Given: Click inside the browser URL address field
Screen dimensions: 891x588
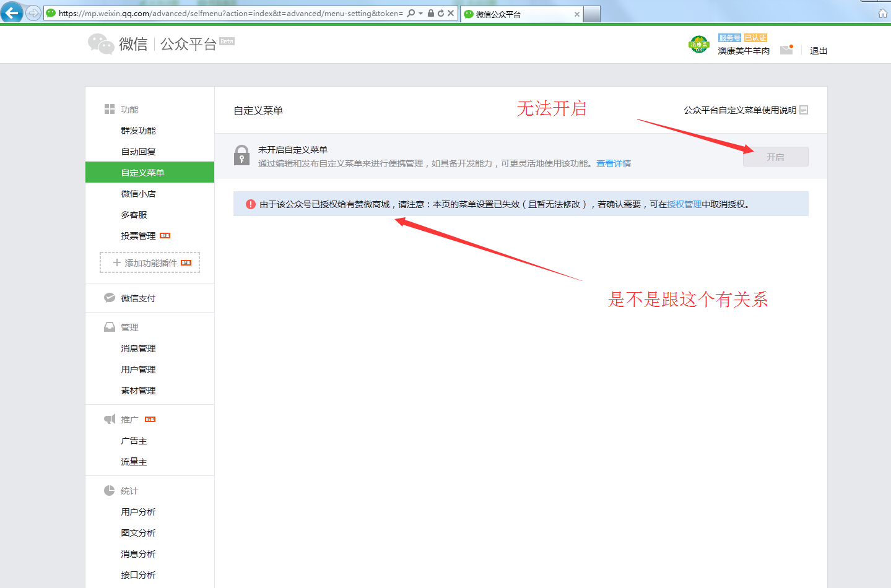Looking at the screenshot, I should coord(217,13).
